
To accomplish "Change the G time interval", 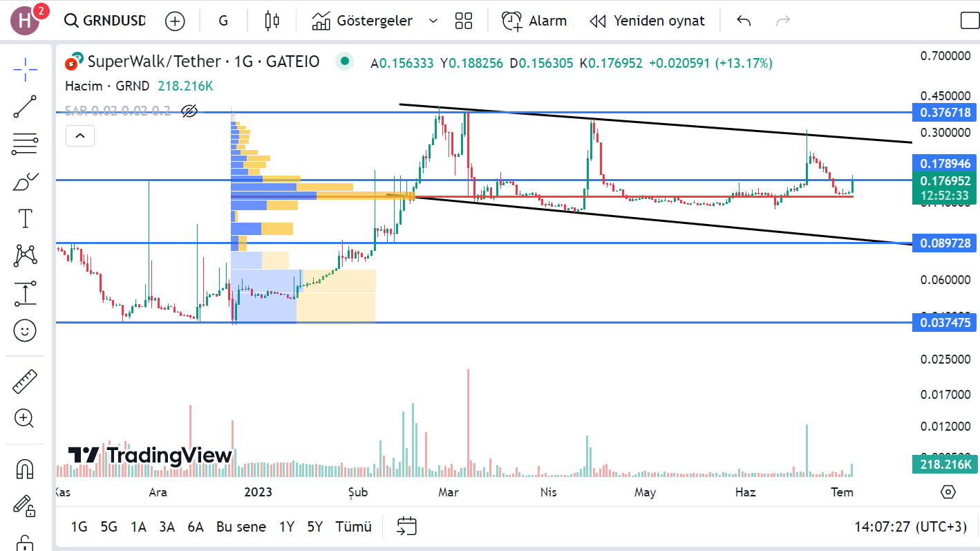I will pos(223,21).
